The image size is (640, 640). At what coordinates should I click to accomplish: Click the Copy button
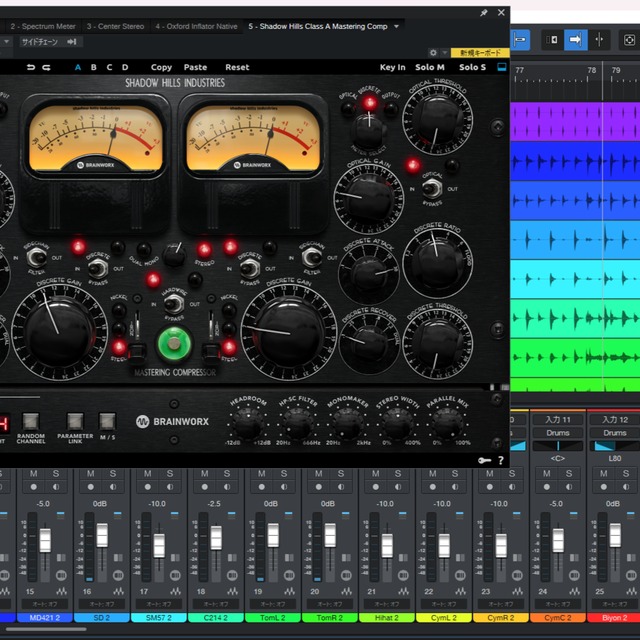coord(161,67)
